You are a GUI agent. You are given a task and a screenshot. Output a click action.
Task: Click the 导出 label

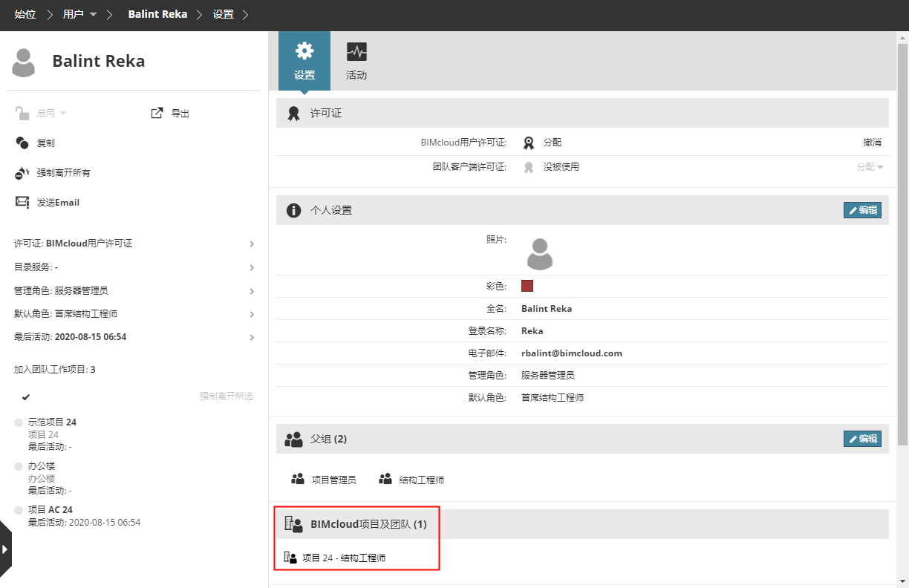point(180,114)
